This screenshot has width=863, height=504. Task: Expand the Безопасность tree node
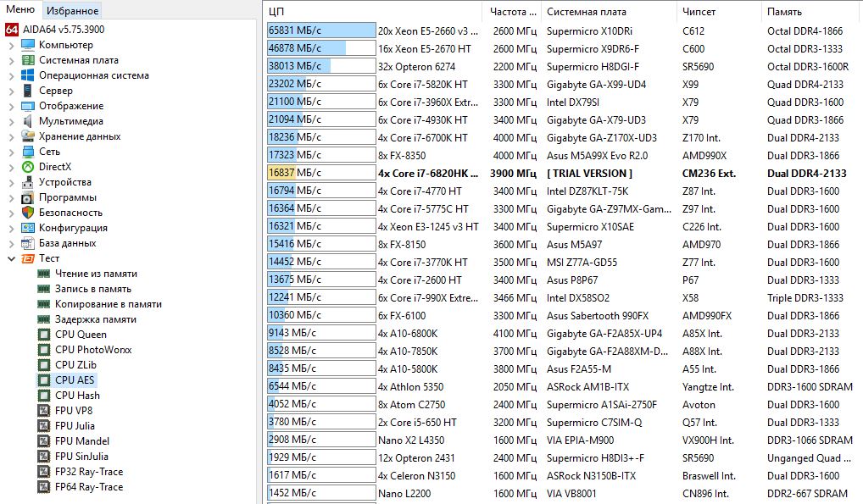pyautogui.click(x=12, y=213)
